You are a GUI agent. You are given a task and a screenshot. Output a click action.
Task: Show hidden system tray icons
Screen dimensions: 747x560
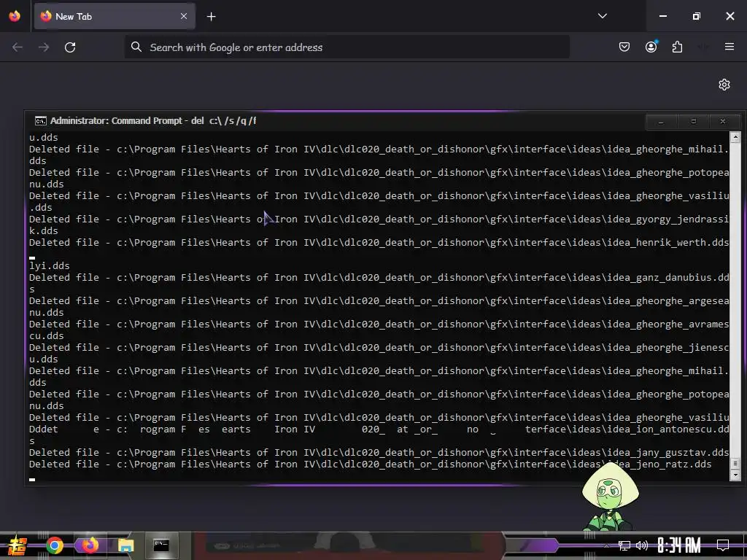(x=606, y=545)
